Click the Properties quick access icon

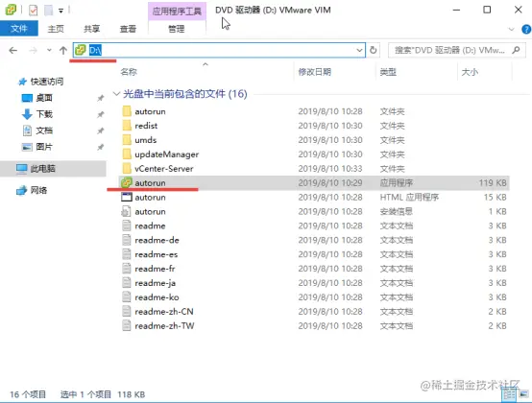click(x=33, y=11)
